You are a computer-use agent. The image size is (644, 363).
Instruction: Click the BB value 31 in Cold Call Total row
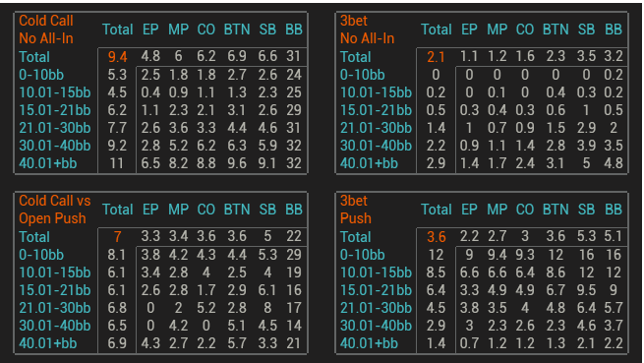click(294, 56)
